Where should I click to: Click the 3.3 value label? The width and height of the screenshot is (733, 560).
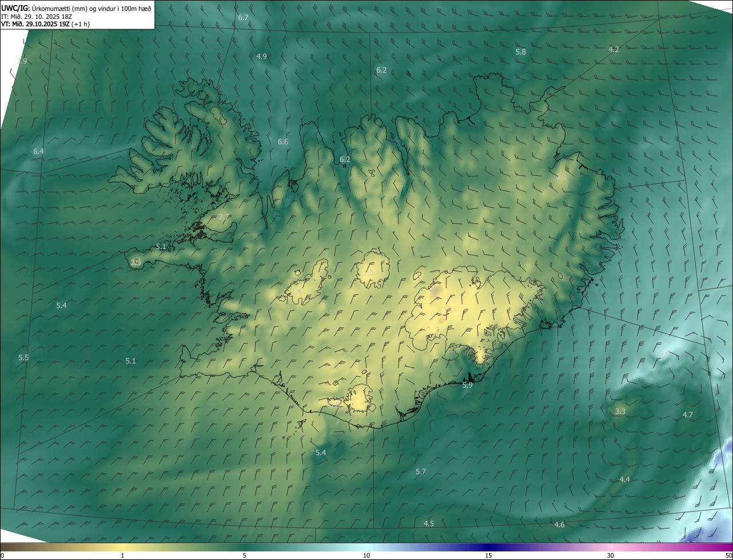620,411
